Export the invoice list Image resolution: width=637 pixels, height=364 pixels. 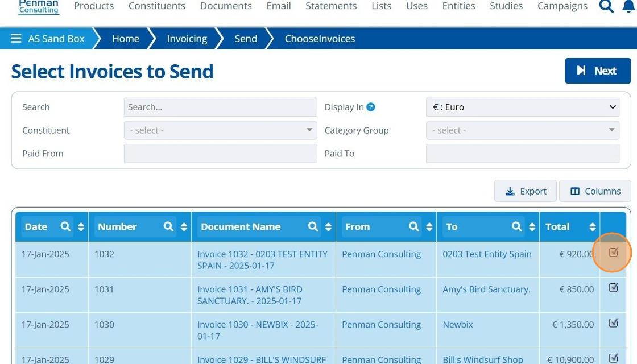[x=526, y=191]
